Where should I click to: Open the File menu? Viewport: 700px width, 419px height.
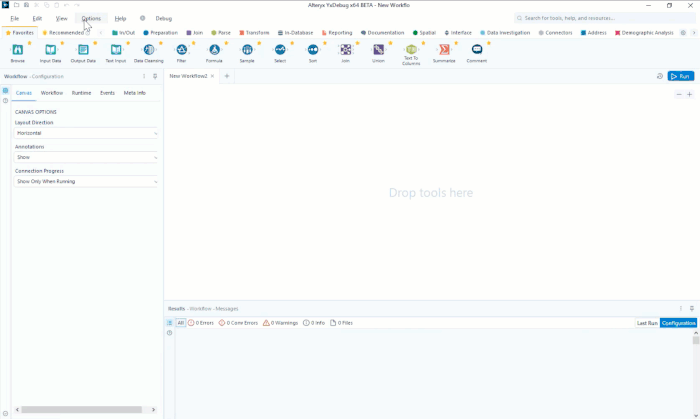click(x=15, y=18)
